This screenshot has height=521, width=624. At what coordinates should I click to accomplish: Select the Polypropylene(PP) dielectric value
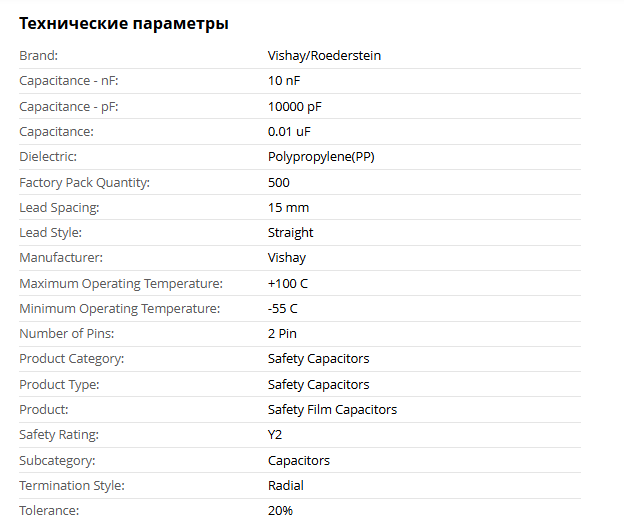tap(321, 157)
